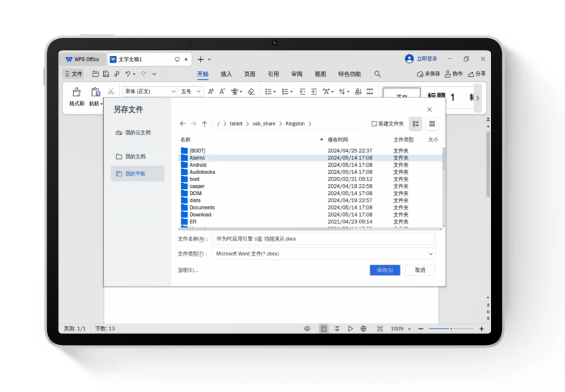Click the Save (保存) button

click(385, 270)
